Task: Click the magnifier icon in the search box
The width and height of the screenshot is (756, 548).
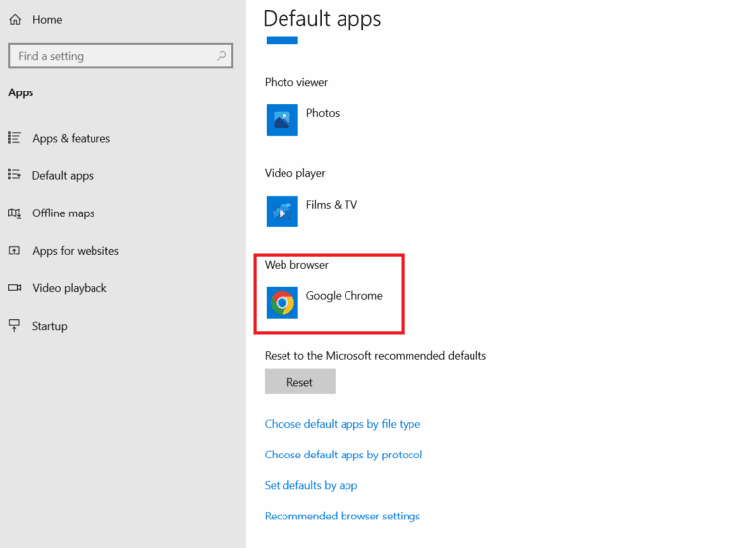Action: click(x=222, y=56)
